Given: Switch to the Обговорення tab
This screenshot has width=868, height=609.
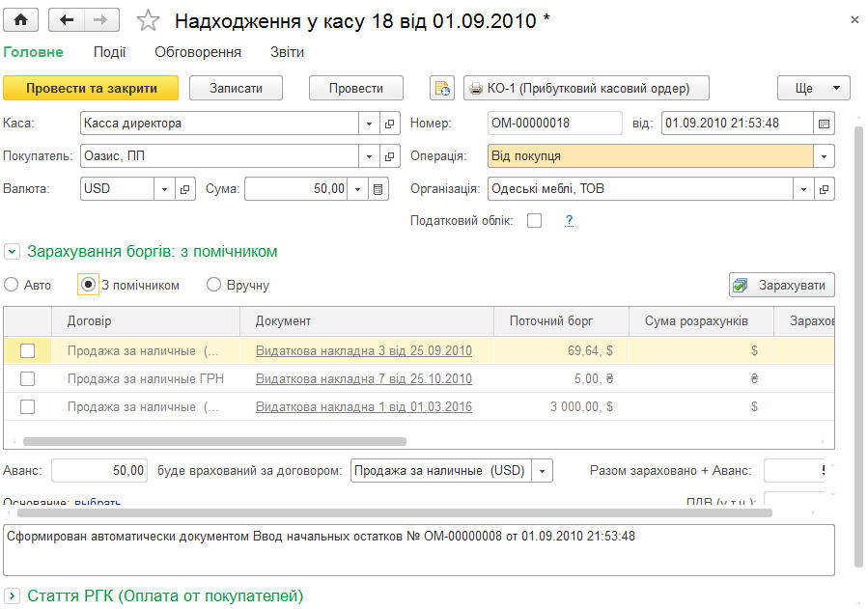Looking at the screenshot, I should [x=198, y=52].
